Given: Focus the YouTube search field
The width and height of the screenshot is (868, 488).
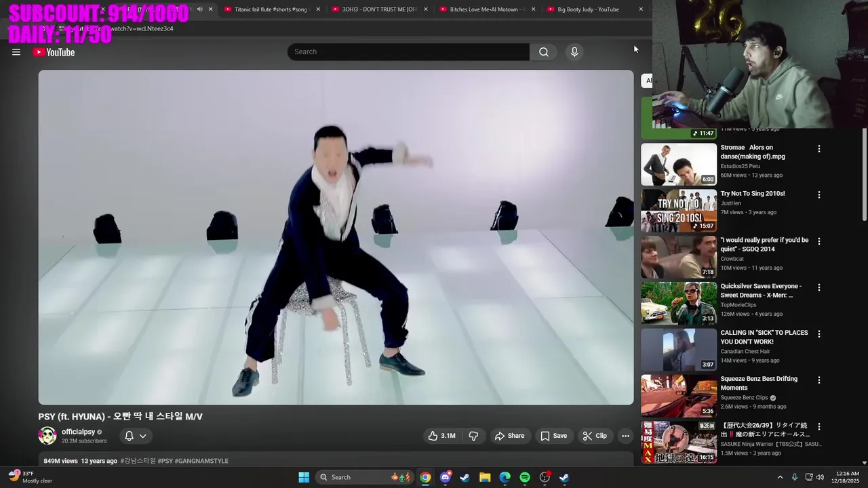Looking at the screenshot, I should point(408,52).
